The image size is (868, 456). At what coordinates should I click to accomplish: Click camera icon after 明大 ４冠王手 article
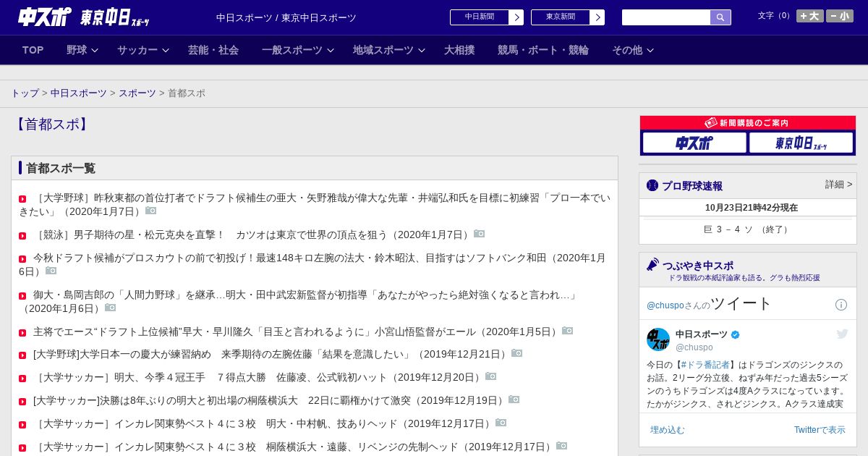[x=490, y=376]
